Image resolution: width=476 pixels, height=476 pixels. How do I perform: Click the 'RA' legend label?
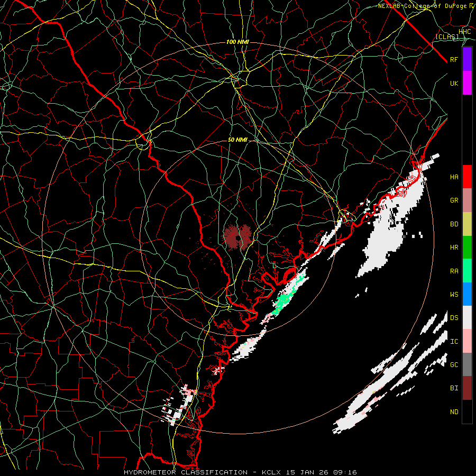click(454, 271)
